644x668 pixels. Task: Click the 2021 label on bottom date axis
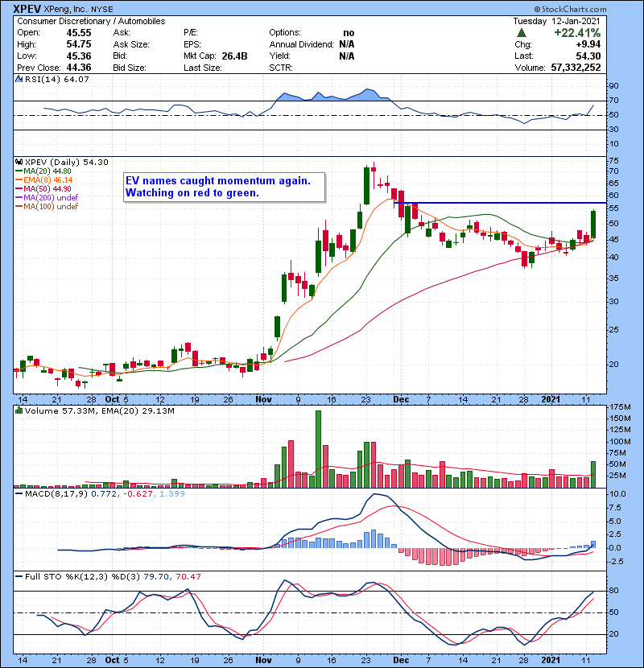point(551,660)
